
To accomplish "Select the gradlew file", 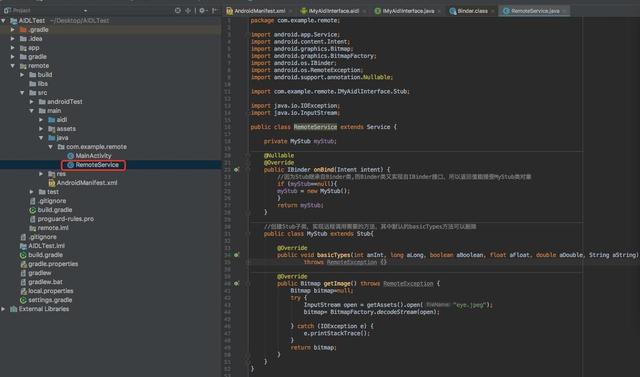I will tap(36, 273).
